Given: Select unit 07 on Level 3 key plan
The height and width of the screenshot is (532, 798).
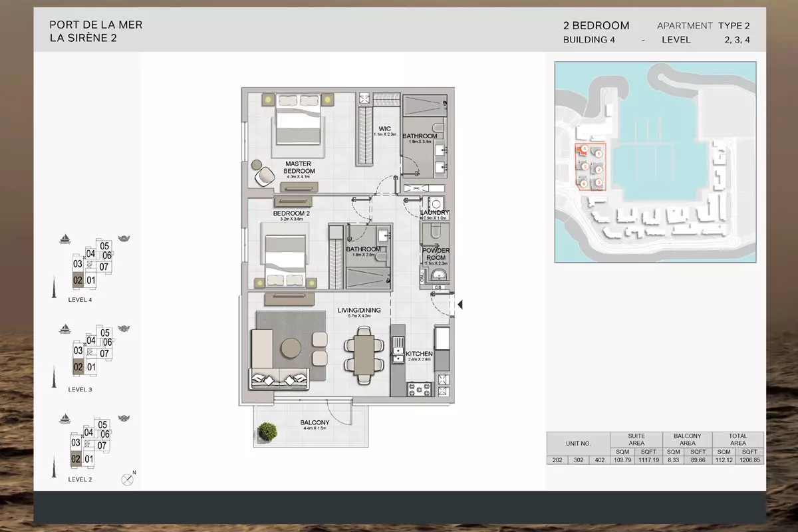Looking at the screenshot, I should click(x=104, y=354).
